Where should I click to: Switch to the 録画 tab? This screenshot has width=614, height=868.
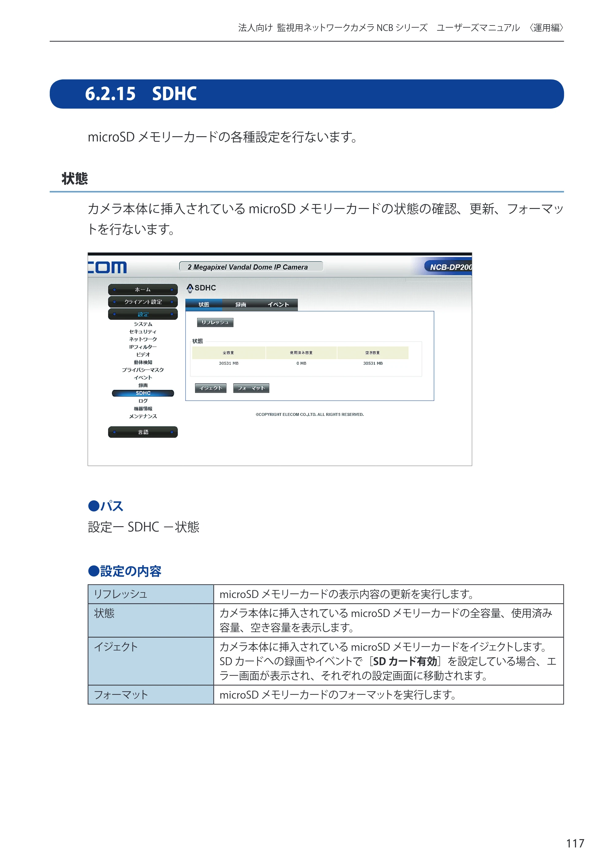pos(241,305)
